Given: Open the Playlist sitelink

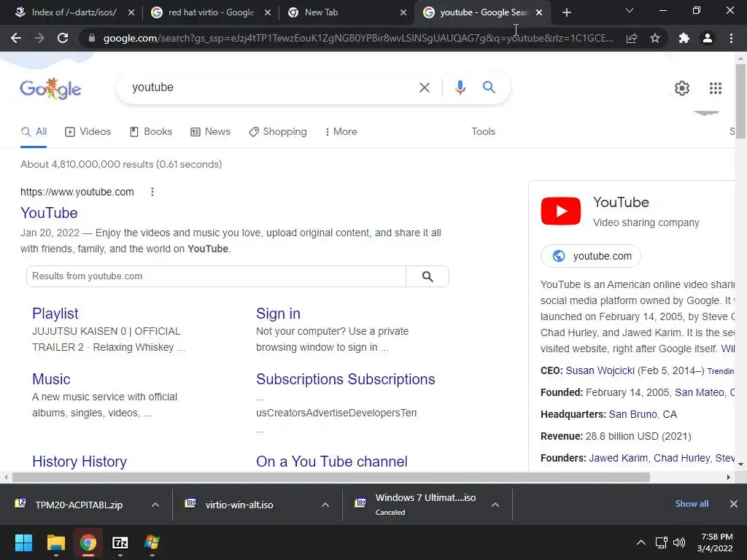Looking at the screenshot, I should [x=55, y=314].
